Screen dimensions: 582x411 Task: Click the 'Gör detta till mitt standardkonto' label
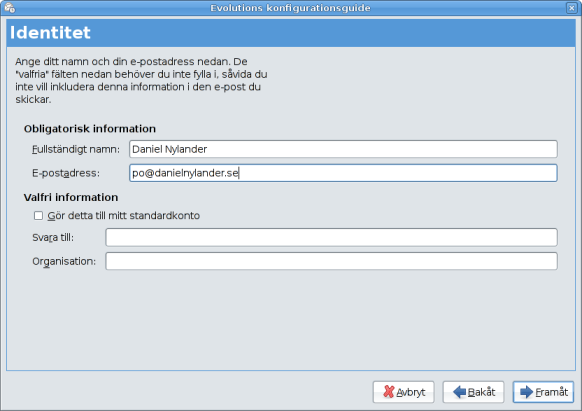(124, 216)
